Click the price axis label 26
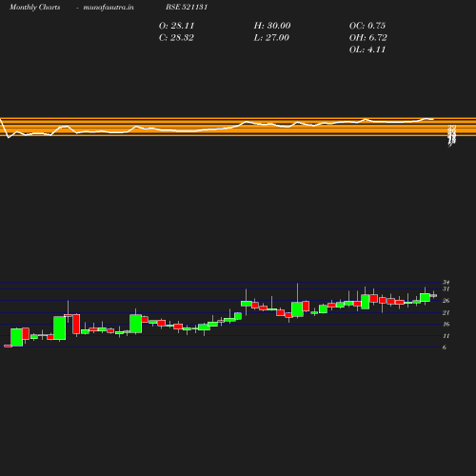476x476 pixels. [x=446, y=301]
